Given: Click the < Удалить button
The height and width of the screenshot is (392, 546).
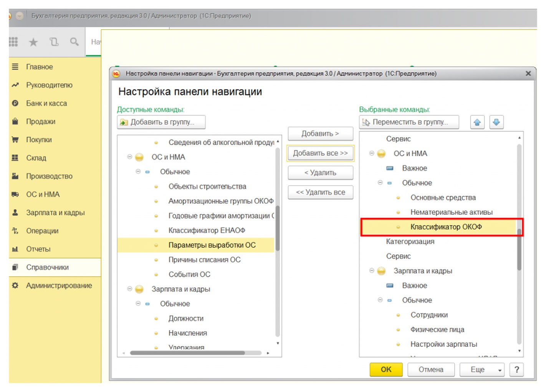Looking at the screenshot, I should 320,173.
